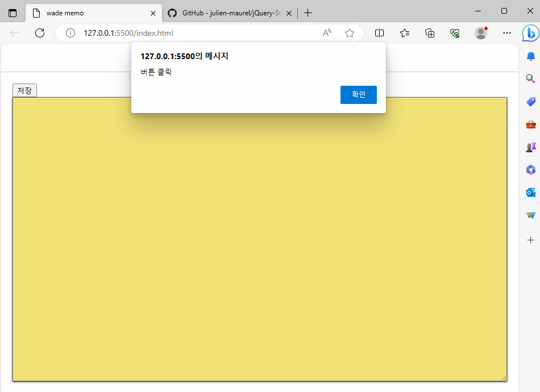This screenshot has height=392, width=540.
Task: Open the sidebar Microsoft 365 icon
Action: [531, 170]
